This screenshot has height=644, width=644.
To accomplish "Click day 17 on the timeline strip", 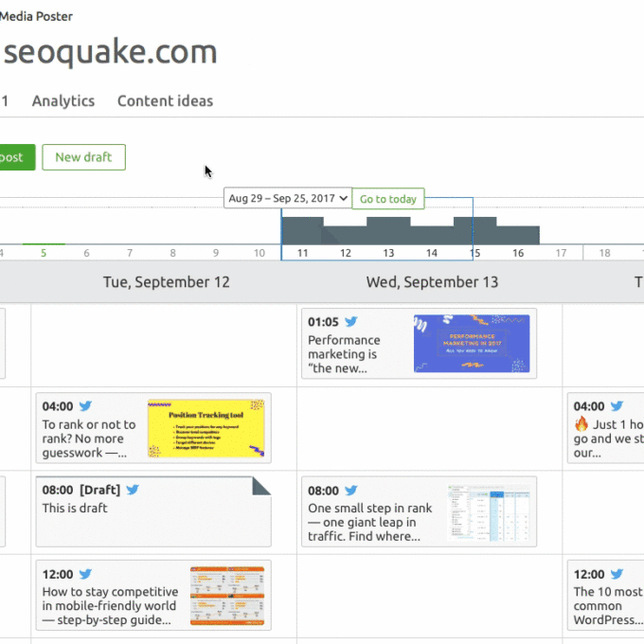I will click(x=561, y=253).
